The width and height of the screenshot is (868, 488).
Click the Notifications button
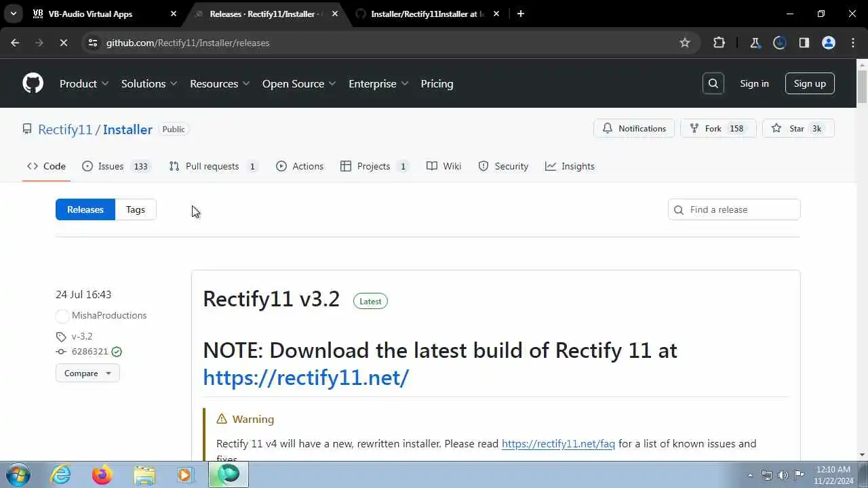[634, 128]
